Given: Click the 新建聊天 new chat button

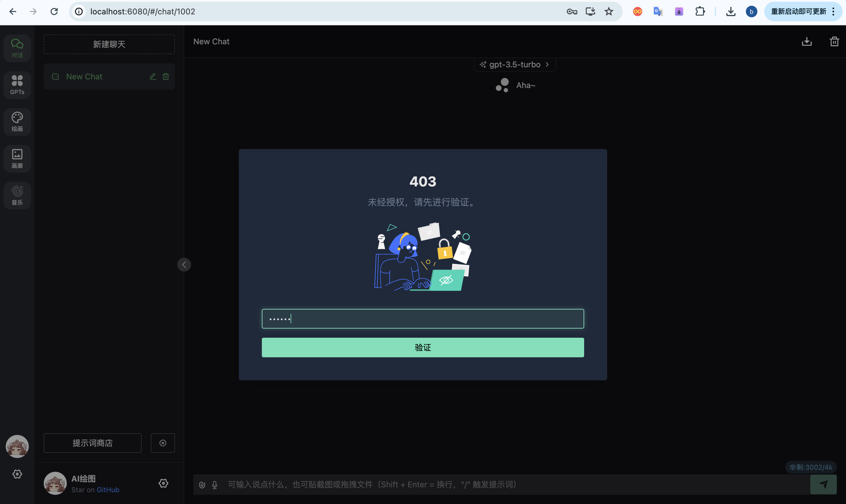Looking at the screenshot, I should pos(109,44).
